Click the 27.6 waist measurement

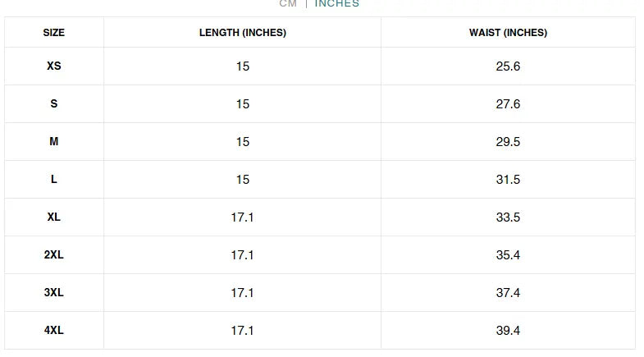click(508, 104)
